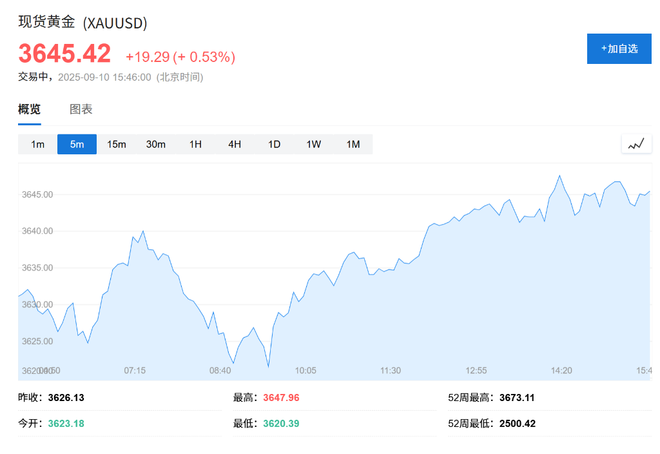Select the 15m time interval
The height and width of the screenshot is (454, 660).
116,145
